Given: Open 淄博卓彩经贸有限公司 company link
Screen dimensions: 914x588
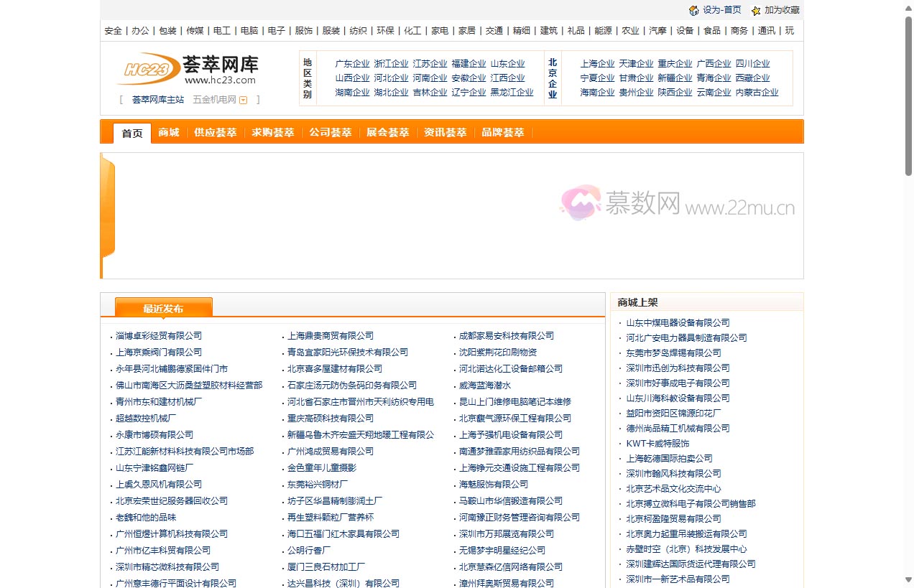Looking at the screenshot, I should (x=159, y=336).
